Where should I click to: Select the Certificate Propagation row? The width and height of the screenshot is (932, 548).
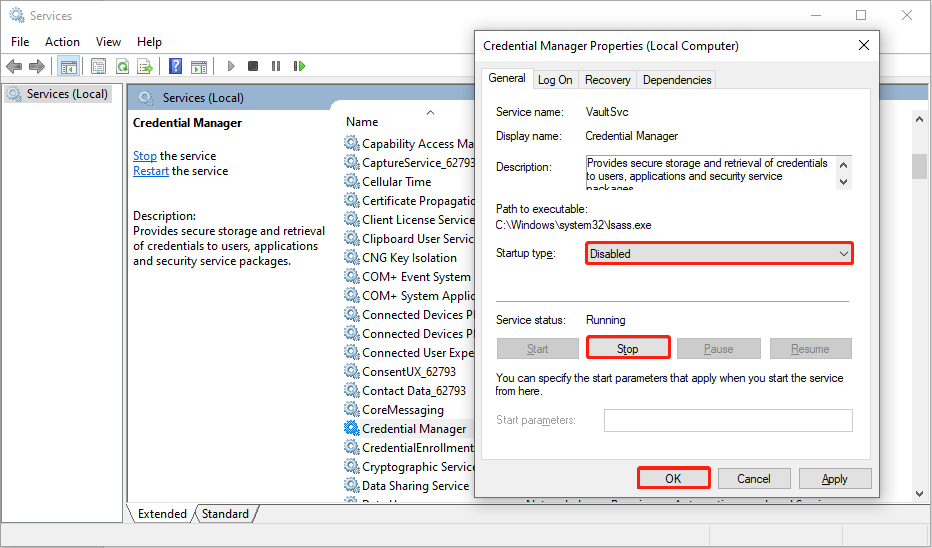pos(409,200)
